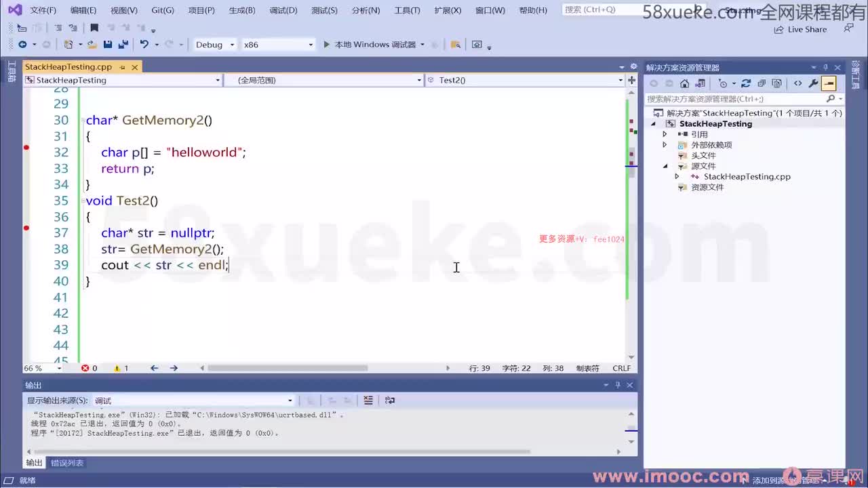Click the Undo arrow icon
868x488 pixels.
click(x=144, y=44)
